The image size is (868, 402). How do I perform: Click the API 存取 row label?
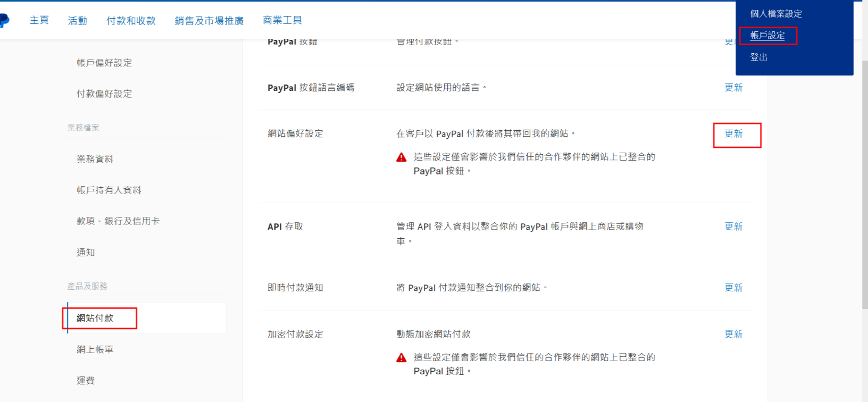[285, 227]
